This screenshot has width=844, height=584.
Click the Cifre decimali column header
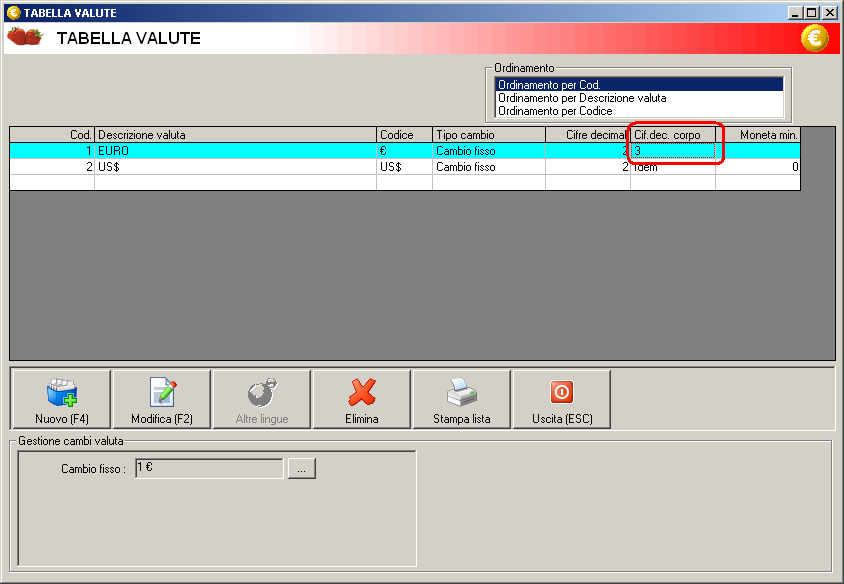click(588, 135)
